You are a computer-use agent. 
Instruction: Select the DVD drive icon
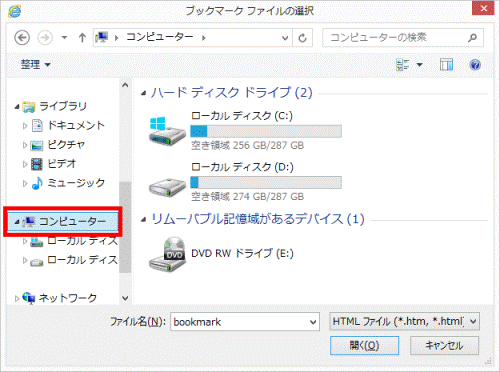point(167,254)
